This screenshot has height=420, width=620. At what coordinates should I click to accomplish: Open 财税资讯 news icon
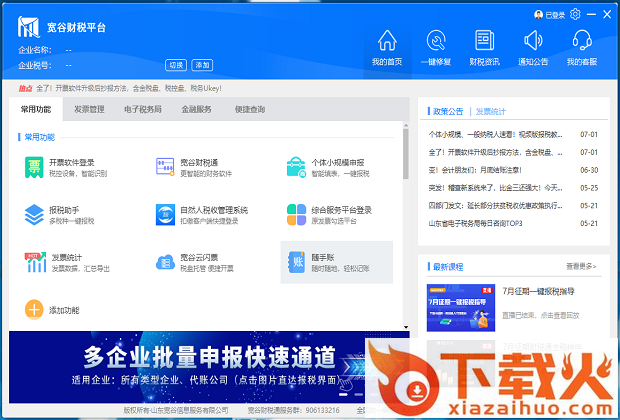pos(484,41)
